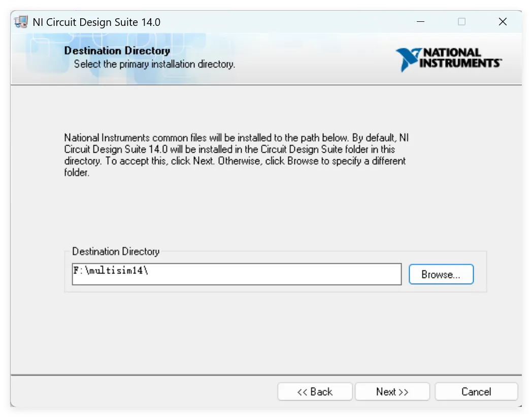
Task: Focus the Destination Directory path field
Action: [x=237, y=274]
